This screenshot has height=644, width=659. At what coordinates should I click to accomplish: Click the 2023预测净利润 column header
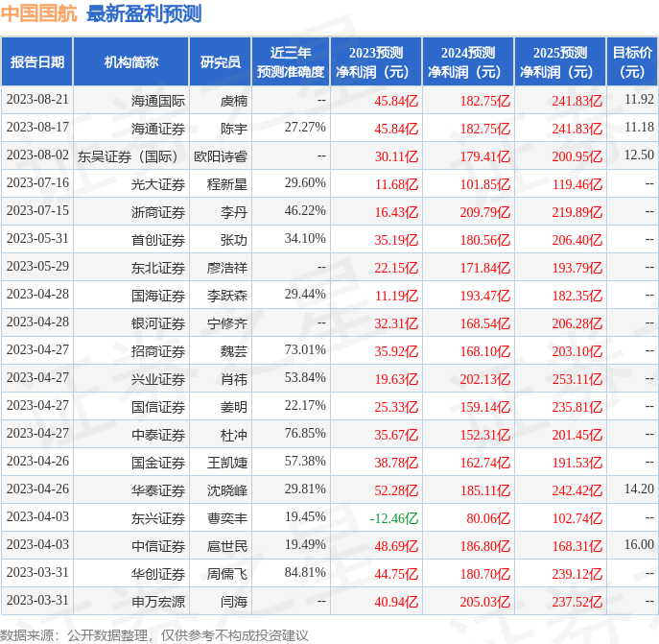pyautogui.click(x=376, y=61)
